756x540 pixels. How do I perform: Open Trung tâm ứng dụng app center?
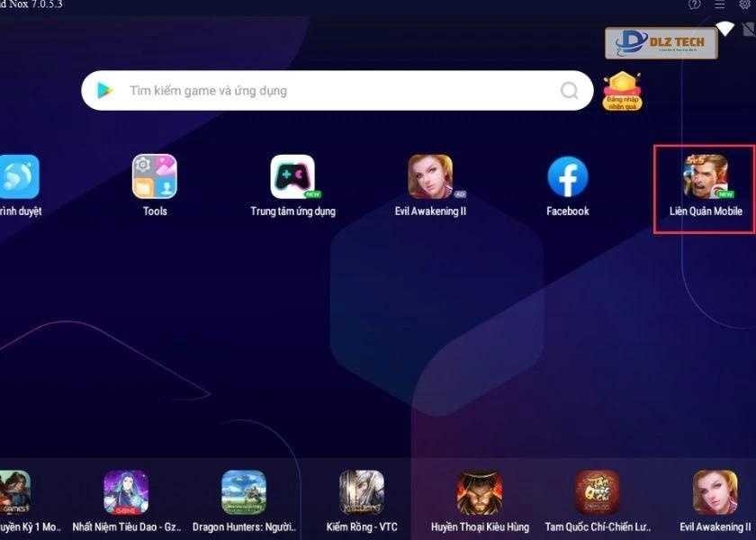pyautogui.click(x=292, y=177)
